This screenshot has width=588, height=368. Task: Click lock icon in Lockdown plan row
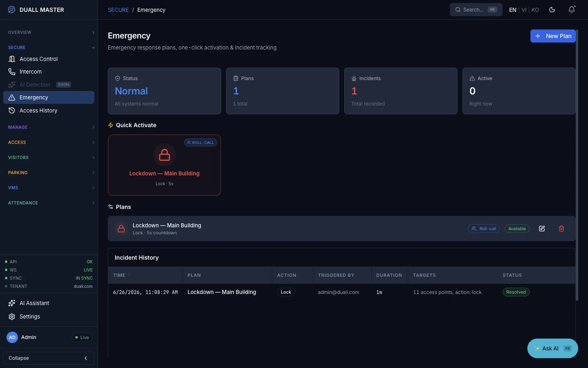coord(121,229)
